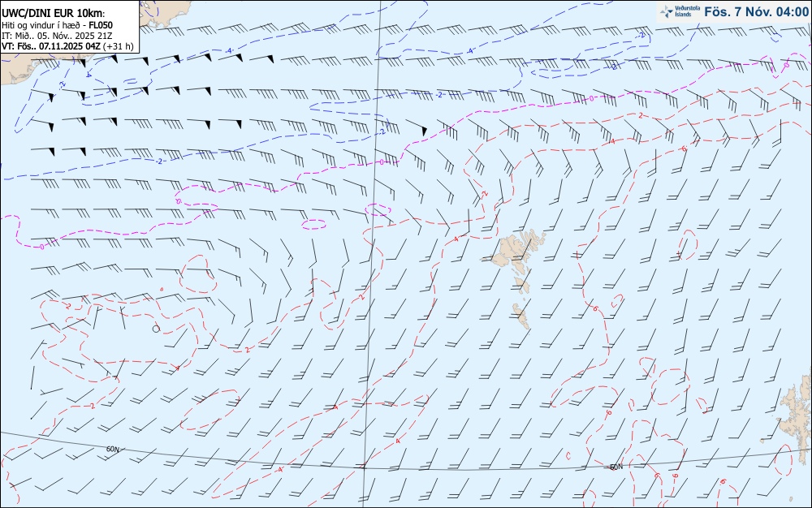Click the small circle marker southwest of the Faroes
812x508 pixels.
point(156,329)
